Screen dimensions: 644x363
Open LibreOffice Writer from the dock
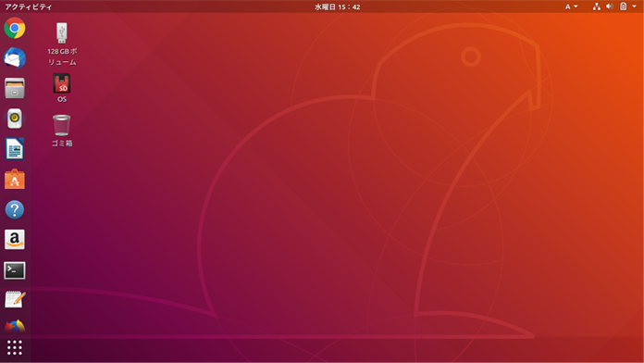[x=15, y=149]
